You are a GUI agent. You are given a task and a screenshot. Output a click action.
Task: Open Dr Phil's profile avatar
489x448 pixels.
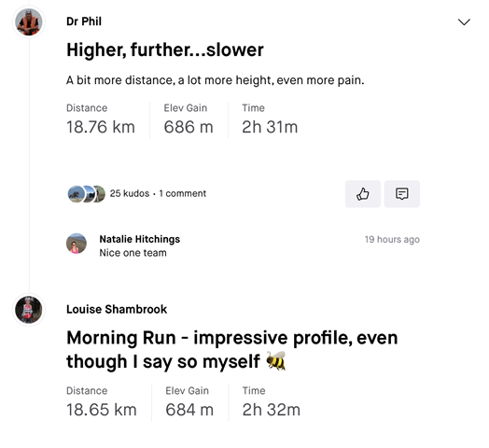[29, 21]
